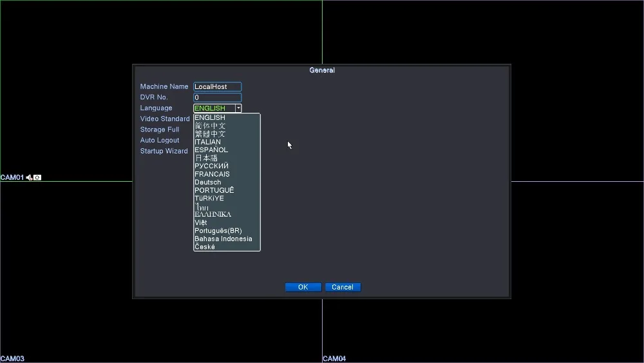
Task: Click the Machine Name input field
Action: pyautogui.click(x=217, y=86)
